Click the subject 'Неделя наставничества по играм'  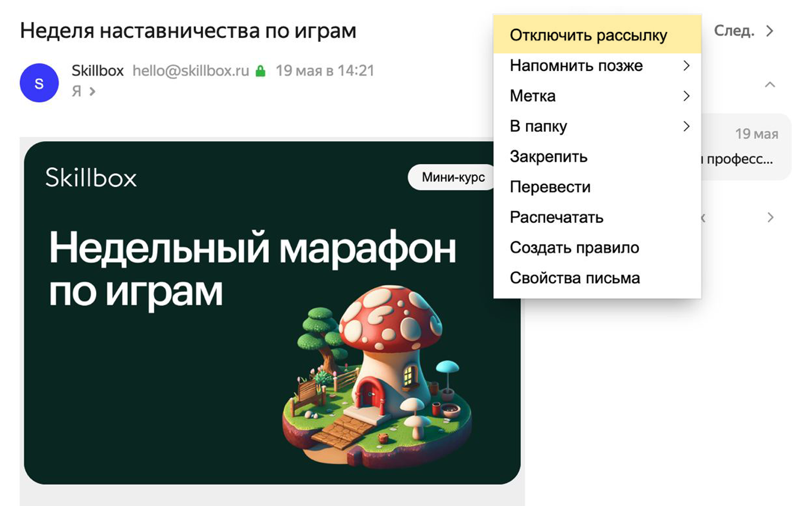[188, 31]
